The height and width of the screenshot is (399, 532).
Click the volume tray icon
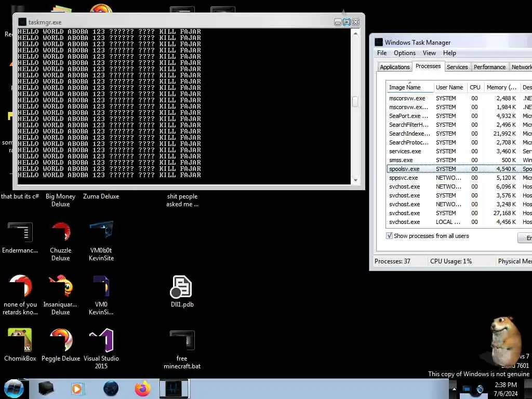[x=480, y=389]
